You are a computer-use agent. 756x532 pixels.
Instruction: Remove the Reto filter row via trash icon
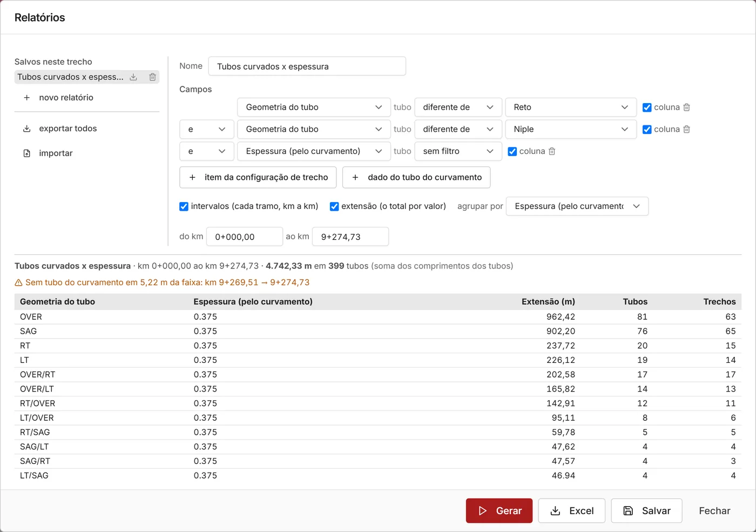click(687, 107)
